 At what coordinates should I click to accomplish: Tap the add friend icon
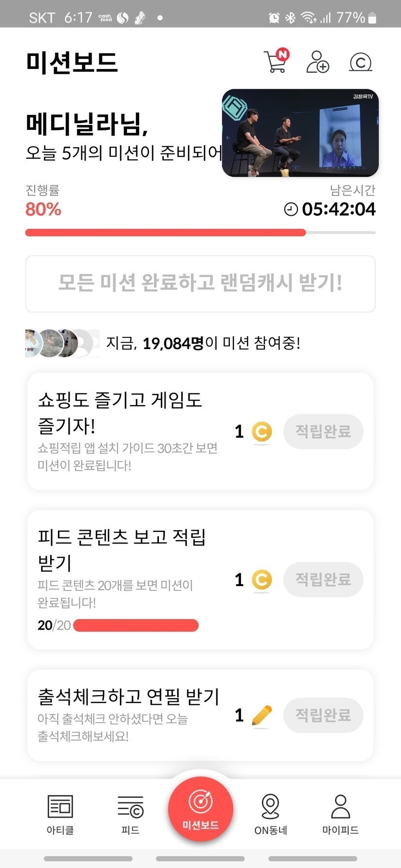pos(317,62)
